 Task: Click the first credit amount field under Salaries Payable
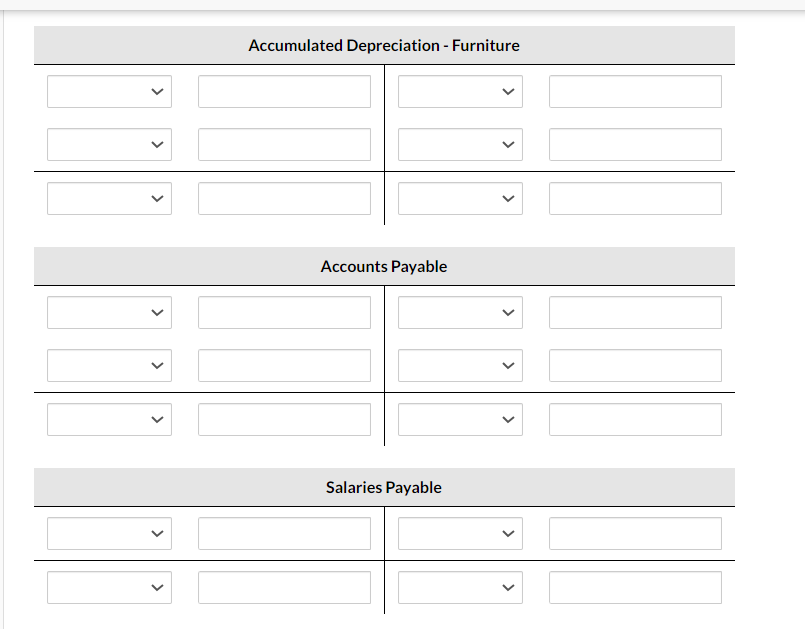634,533
